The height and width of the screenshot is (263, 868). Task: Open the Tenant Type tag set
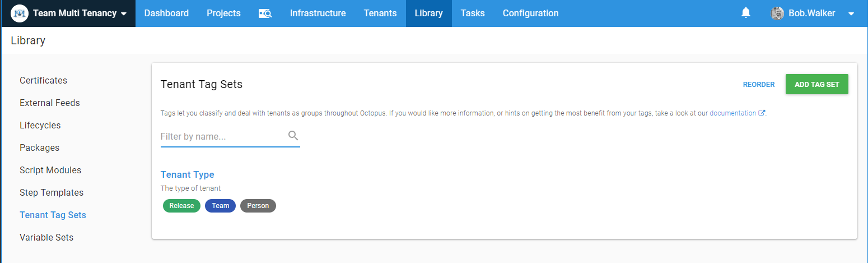[x=187, y=174]
